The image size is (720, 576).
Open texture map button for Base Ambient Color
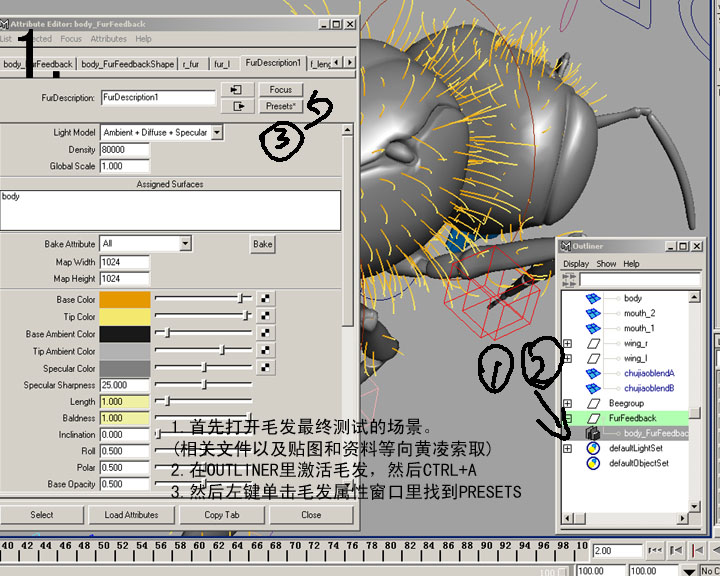(265, 333)
